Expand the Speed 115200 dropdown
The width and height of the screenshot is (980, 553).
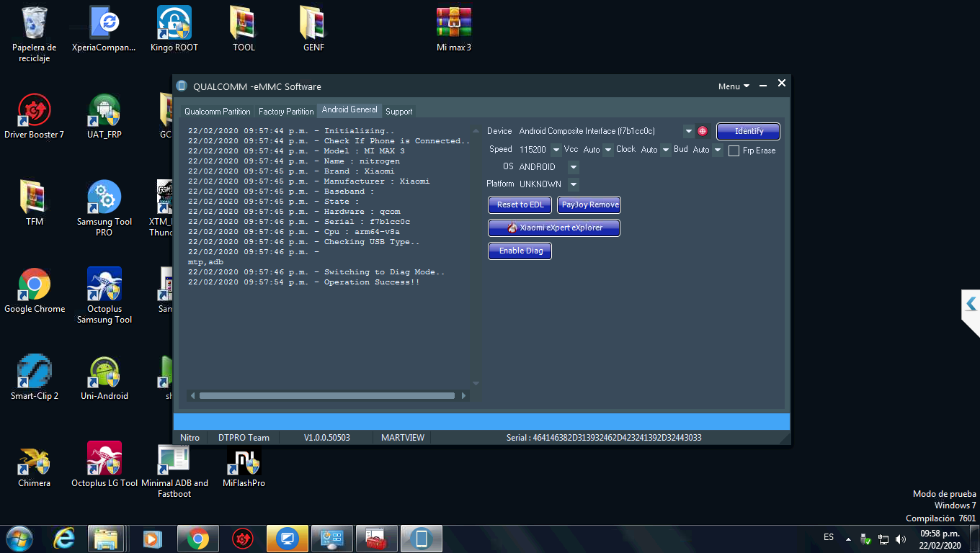[556, 150]
